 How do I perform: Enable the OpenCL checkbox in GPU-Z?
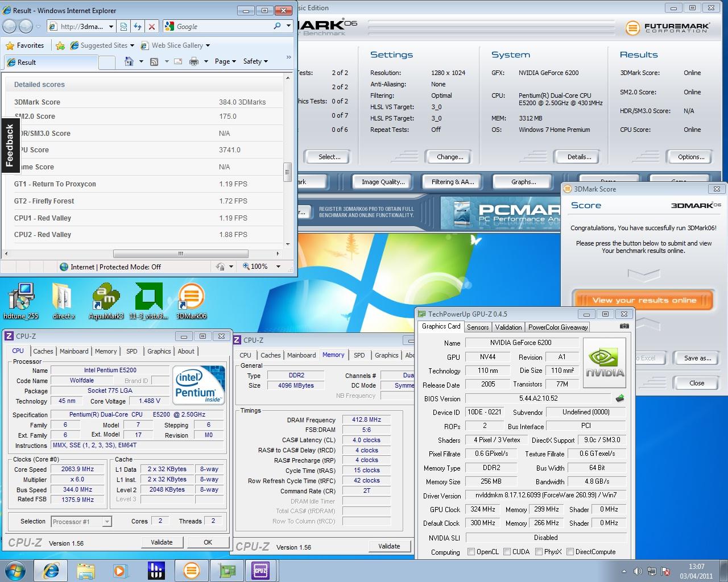pos(471,552)
